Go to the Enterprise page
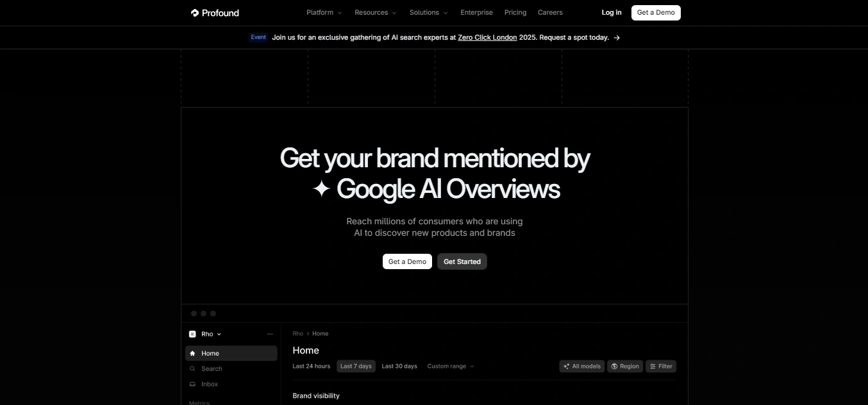Image resolution: width=868 pixels, height=405 pixels. [477, 13]
